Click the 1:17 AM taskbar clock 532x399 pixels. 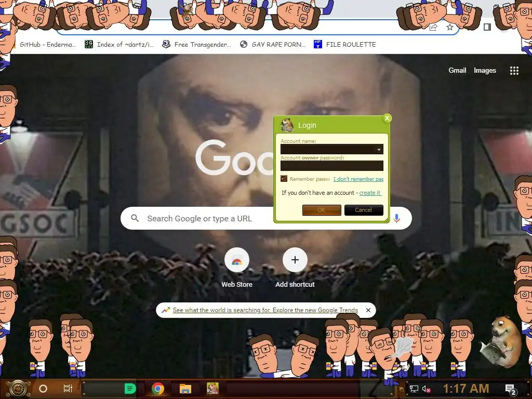466,389
